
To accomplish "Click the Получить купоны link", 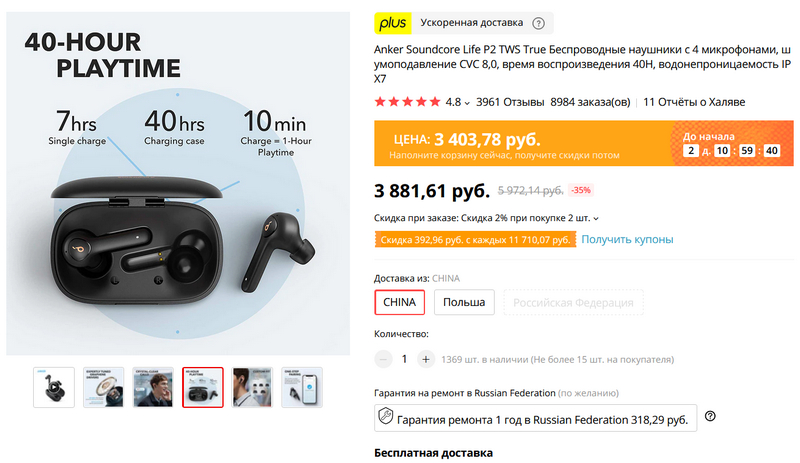I will [x=627, y=239].
